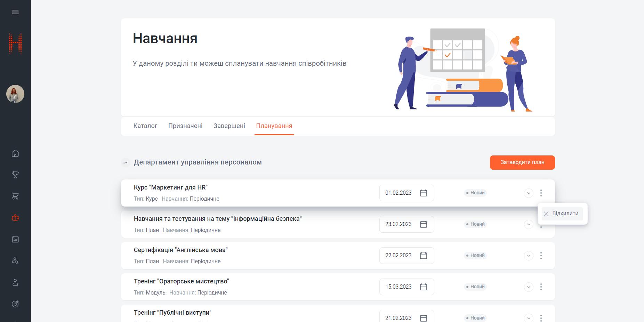The width and height of the screenshot is (644, 322).
Task: Switch to the Каталог tab
Action: (145, 126)
